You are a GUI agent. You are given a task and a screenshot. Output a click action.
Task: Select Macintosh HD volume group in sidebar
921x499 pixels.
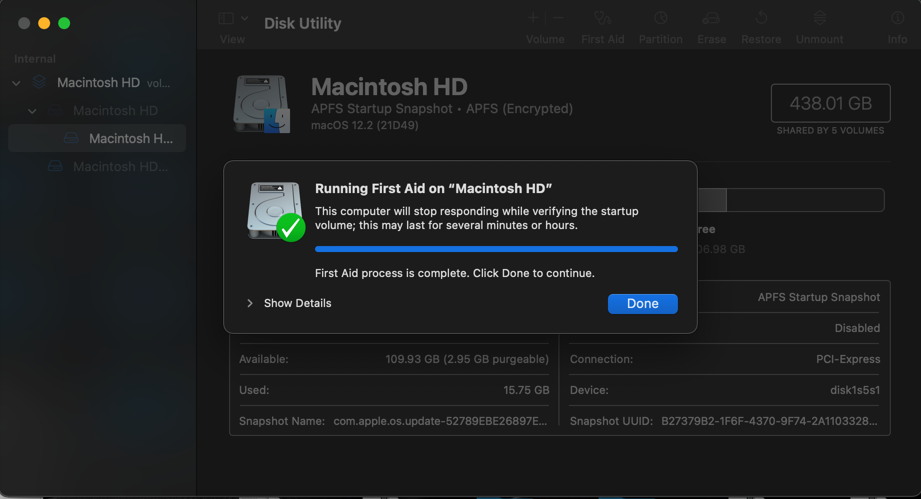coord(98,83)
